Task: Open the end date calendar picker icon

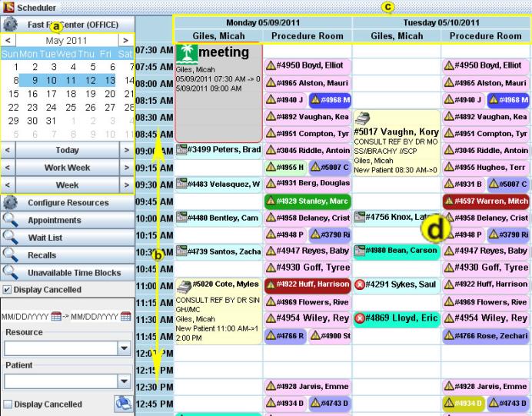Action: (x=125, y=317)
